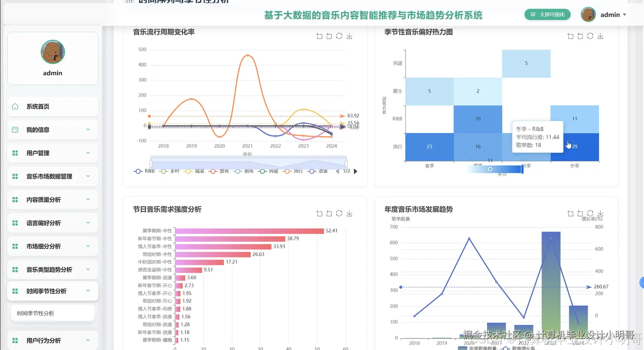644x350 pixels.
Task: Click the grid icon beside 内容质量分析
Action: [15, 200]
